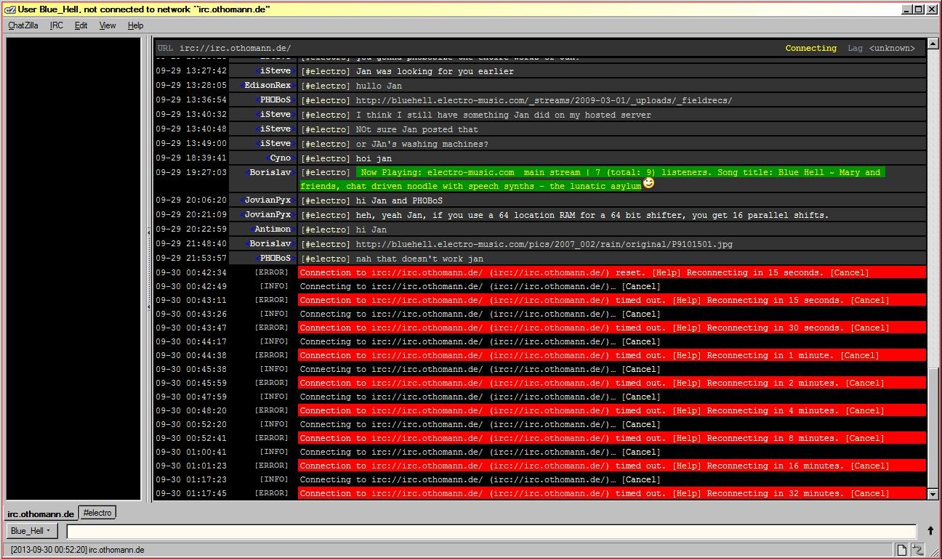Open the Blue_Hell nickname dropdown
942x560 pixels.
(31, 531)
